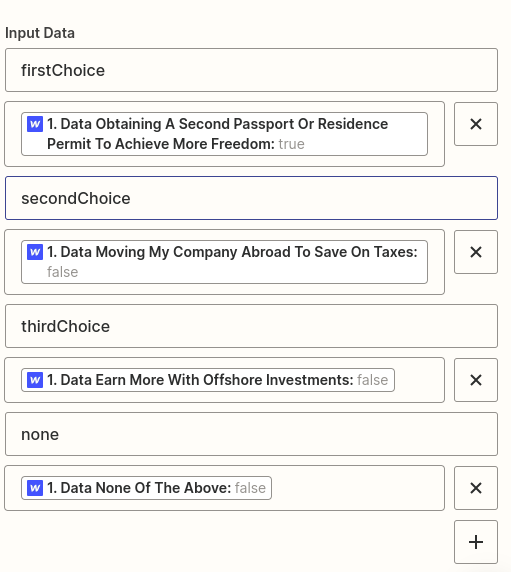
Task: Select the Data None Of The Above pill
Action: tap(146, 488)
